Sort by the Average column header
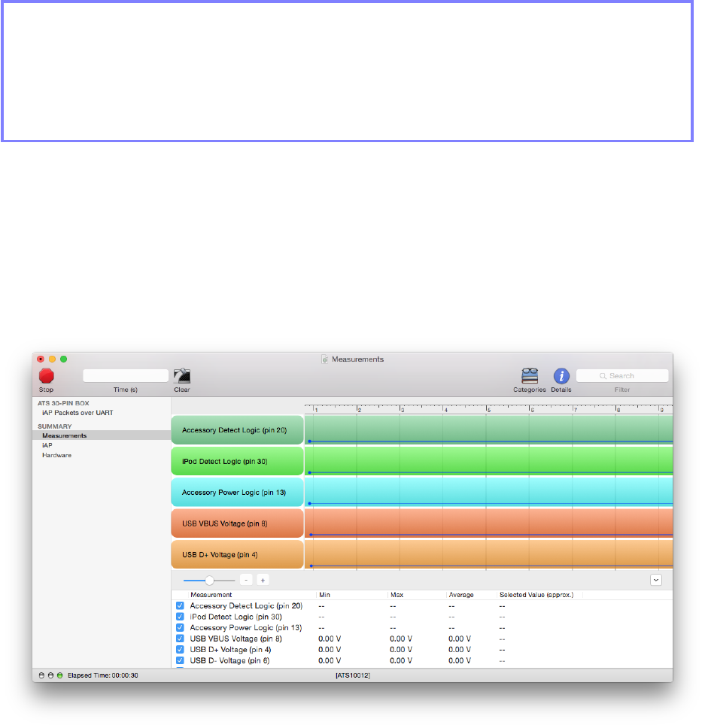Image resolution: width=705 pixels, height=728 pixels. coord(461,595)
